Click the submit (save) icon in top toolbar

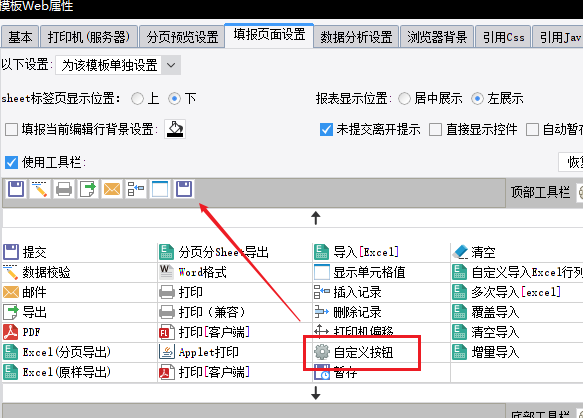(16, 189)
